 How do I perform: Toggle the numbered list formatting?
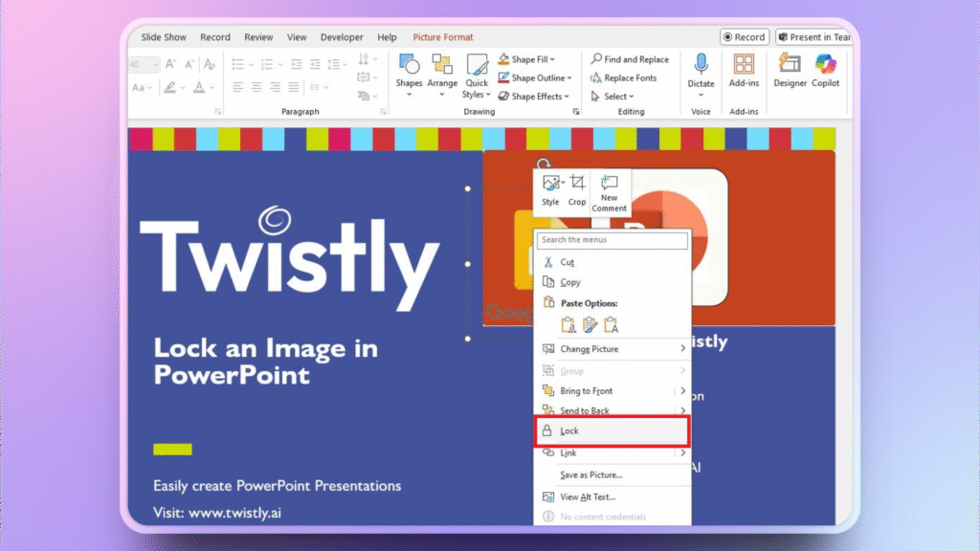(x=266, y=63)
